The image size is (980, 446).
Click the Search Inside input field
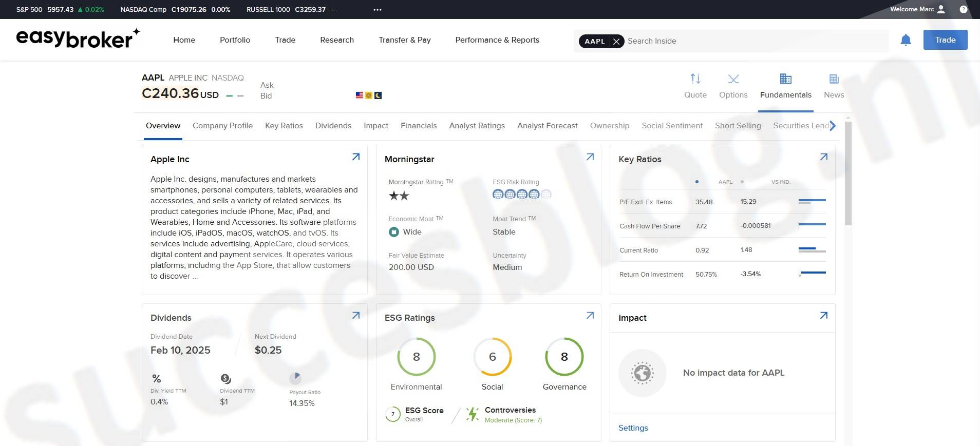[x=755, y=41]
